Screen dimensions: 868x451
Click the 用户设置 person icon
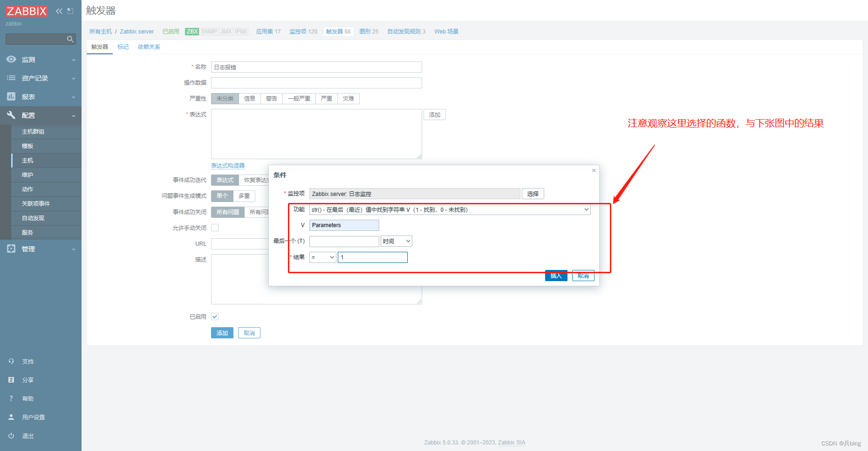tap(11, 417)
